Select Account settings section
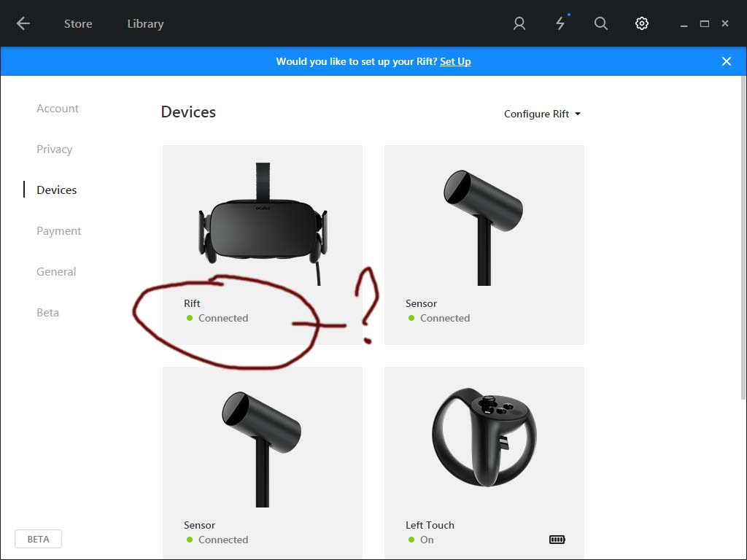Screen dimensions: 747x560 coord(58,109)
